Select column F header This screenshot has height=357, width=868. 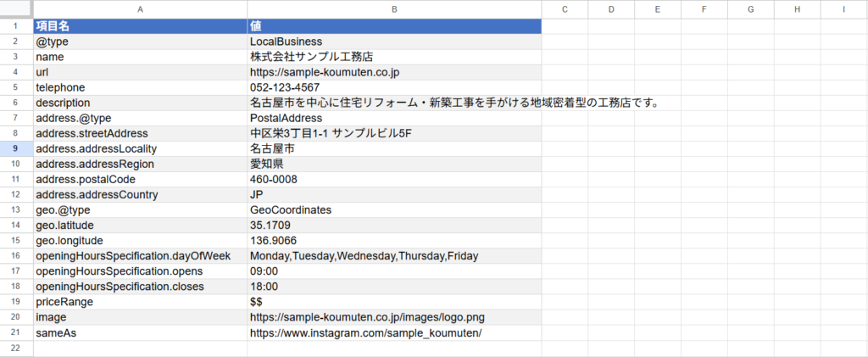pyautogui.click(x=704, y=8)
